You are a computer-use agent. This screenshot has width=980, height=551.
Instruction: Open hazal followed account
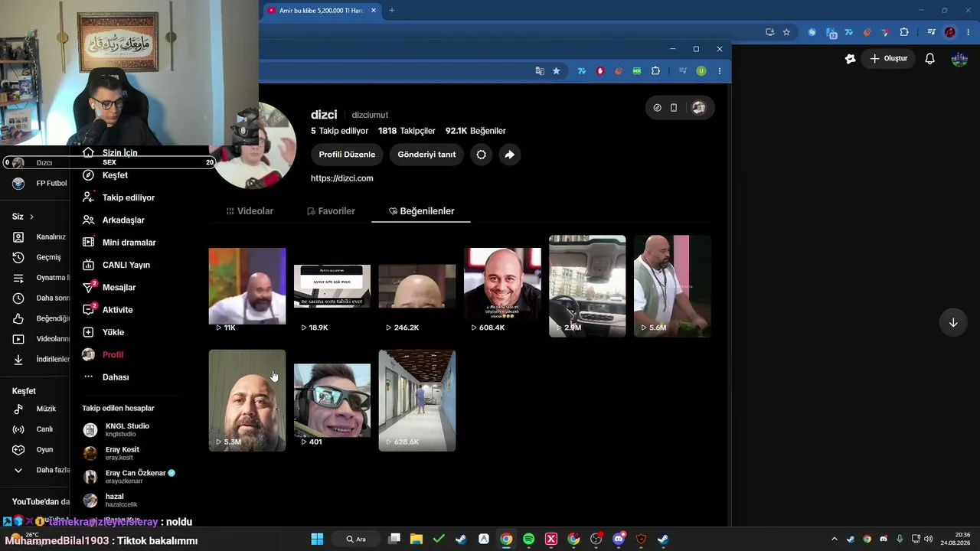point(110,500)
